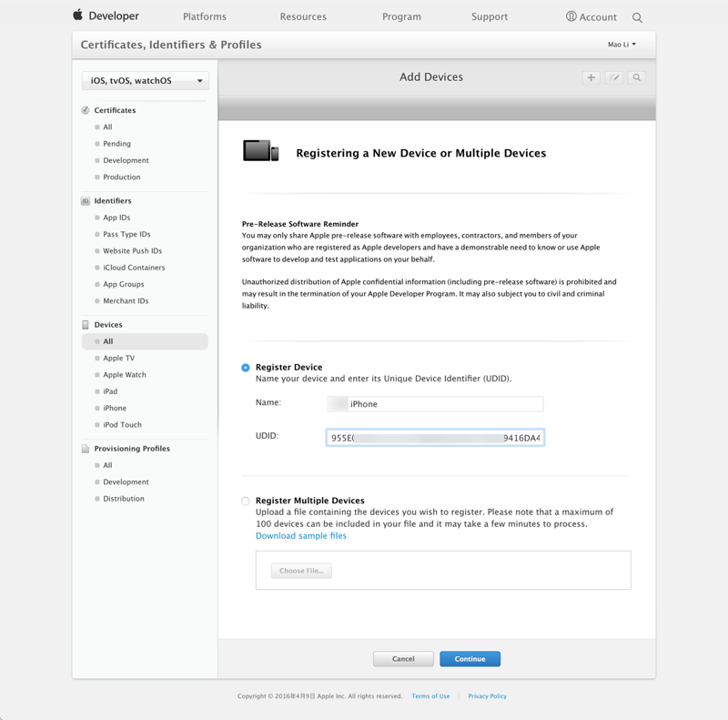The height and width of the screenshot is (720, 728).
Task: Click the device Name input field
Action: [x=435, y=404]
